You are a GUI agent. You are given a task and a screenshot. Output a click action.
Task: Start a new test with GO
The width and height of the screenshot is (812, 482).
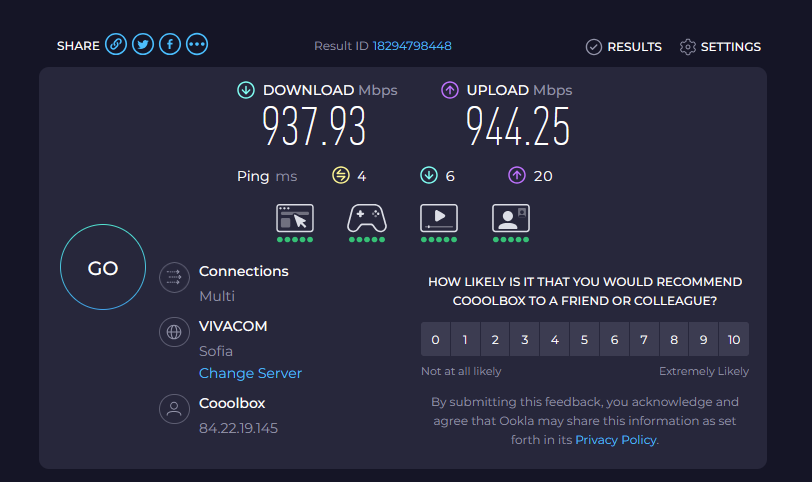pyautogui.click(x=103, y=267)
